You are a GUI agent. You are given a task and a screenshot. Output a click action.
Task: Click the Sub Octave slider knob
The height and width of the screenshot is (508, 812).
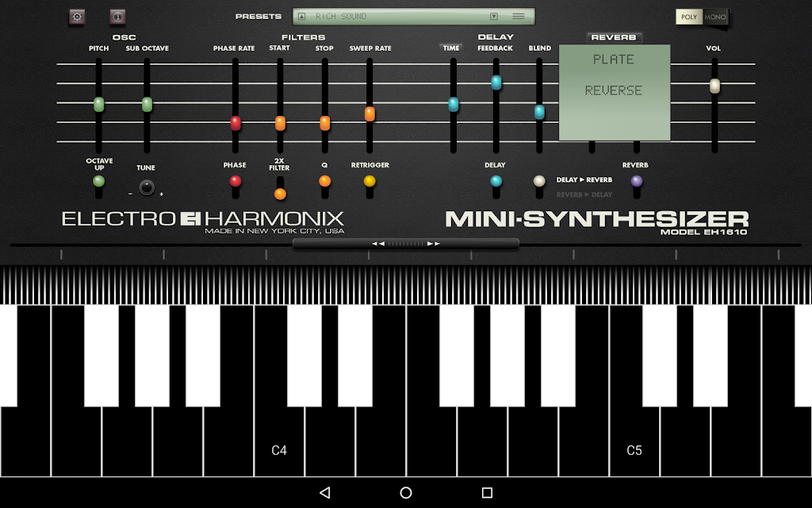point(147,104)
